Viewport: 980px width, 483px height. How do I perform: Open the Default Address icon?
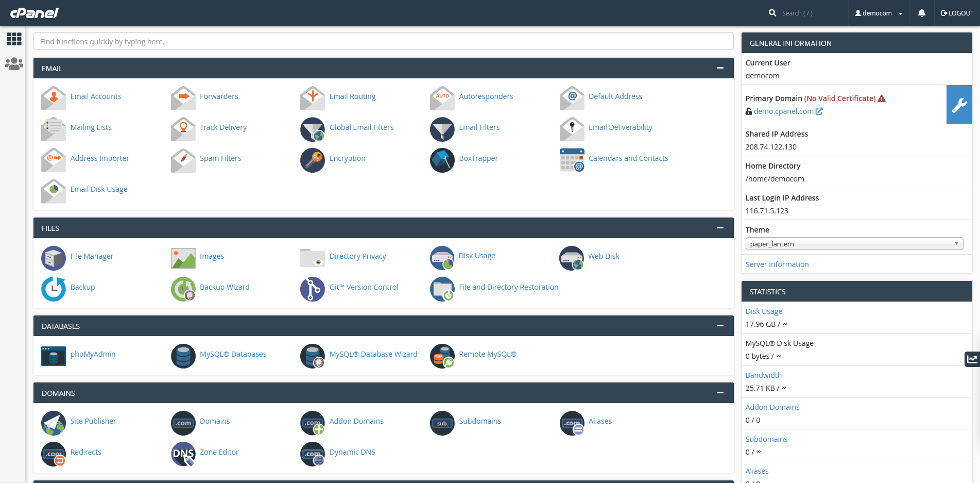(572, 98)
